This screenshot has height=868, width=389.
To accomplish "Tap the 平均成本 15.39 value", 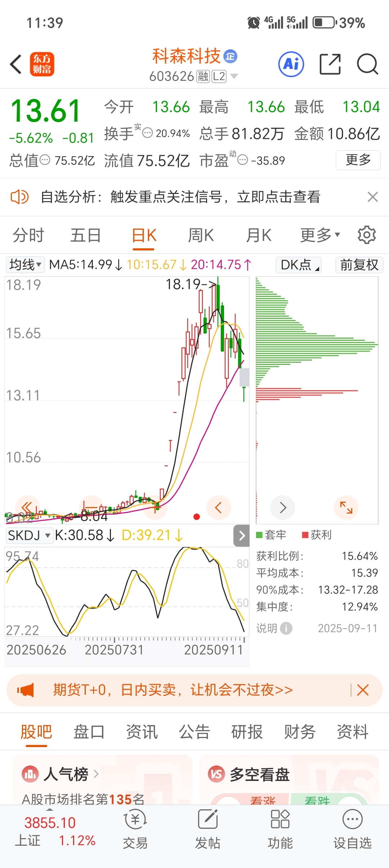I will 365,573.
